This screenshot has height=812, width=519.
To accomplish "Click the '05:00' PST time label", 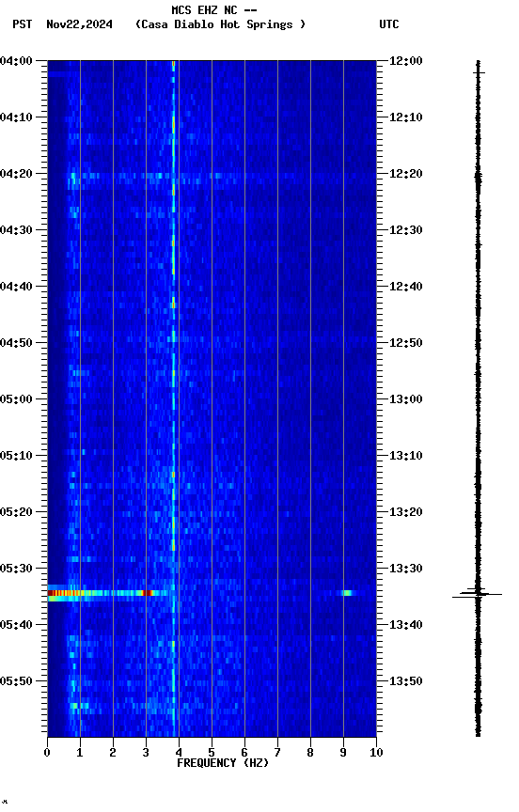I will [16, 399].
